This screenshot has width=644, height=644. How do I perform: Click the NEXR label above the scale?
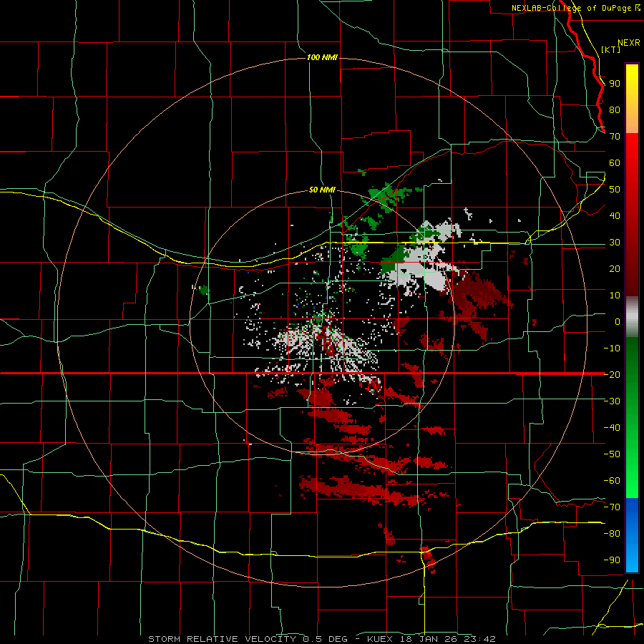629,43
